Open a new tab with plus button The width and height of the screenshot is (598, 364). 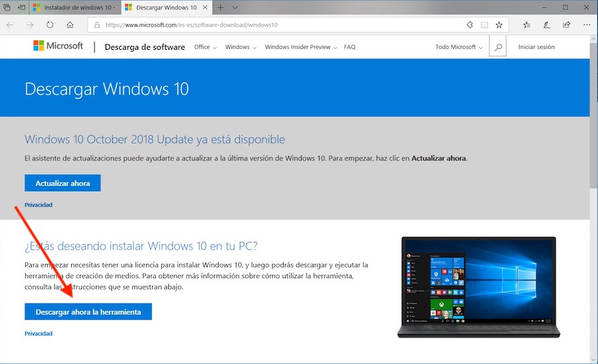(220, 7)
